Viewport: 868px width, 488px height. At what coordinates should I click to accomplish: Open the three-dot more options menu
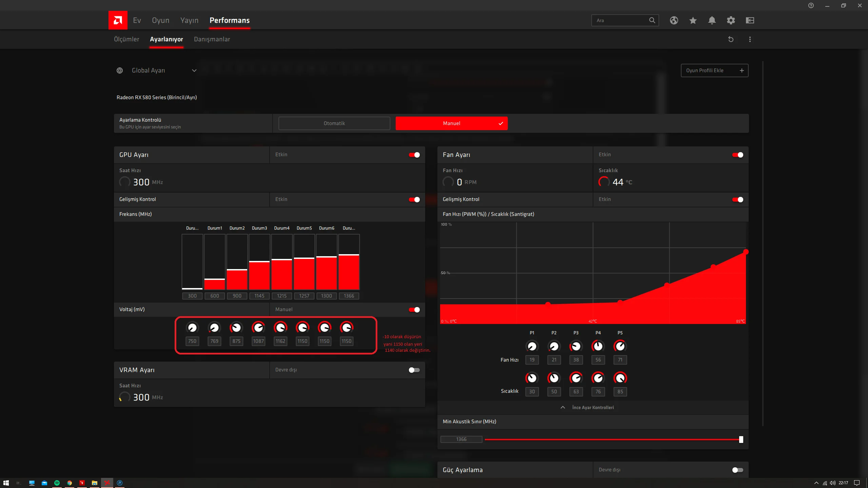pyautogui.click(x=750, y=39)
